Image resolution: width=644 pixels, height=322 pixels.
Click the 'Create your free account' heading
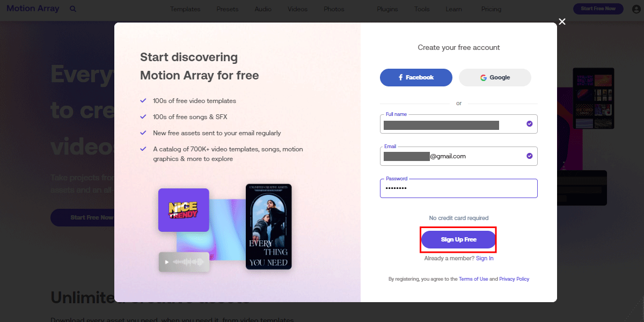point(459,48)
